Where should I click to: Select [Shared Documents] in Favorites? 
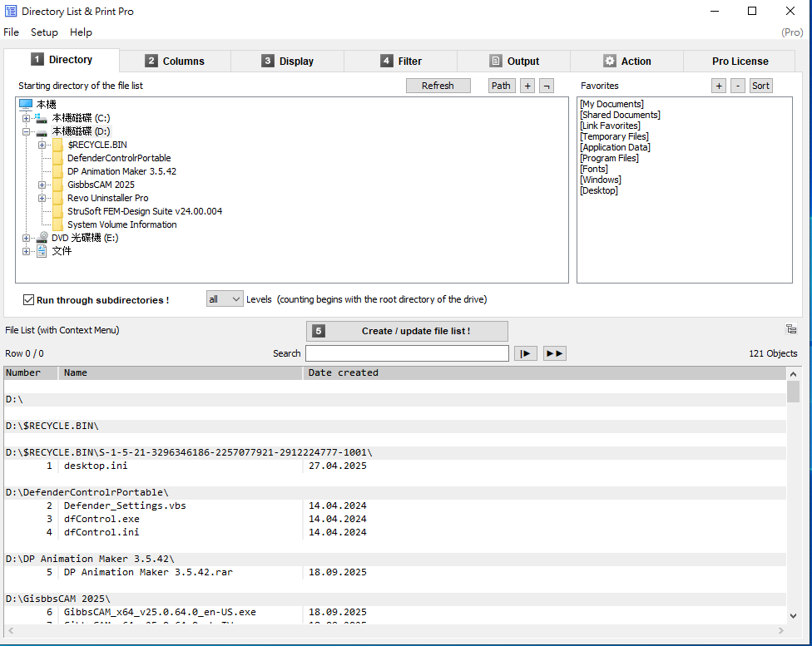(x=620, y=115)
